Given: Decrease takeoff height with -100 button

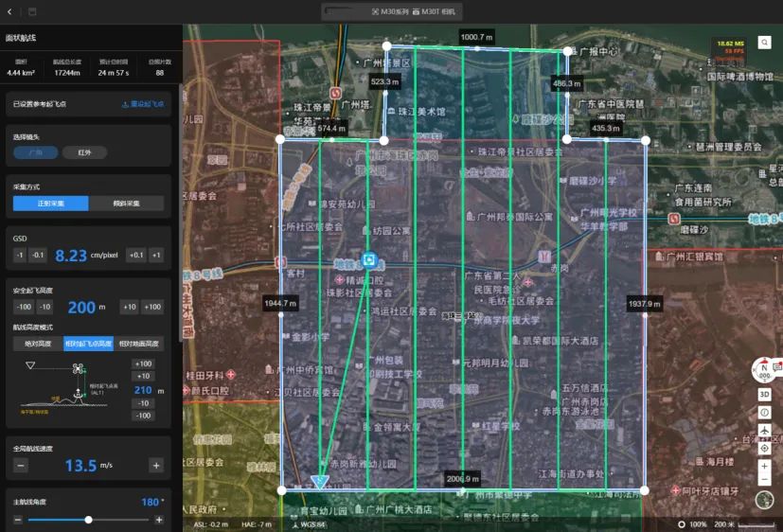Looking at the screenshot, I should tap(24, 307).
